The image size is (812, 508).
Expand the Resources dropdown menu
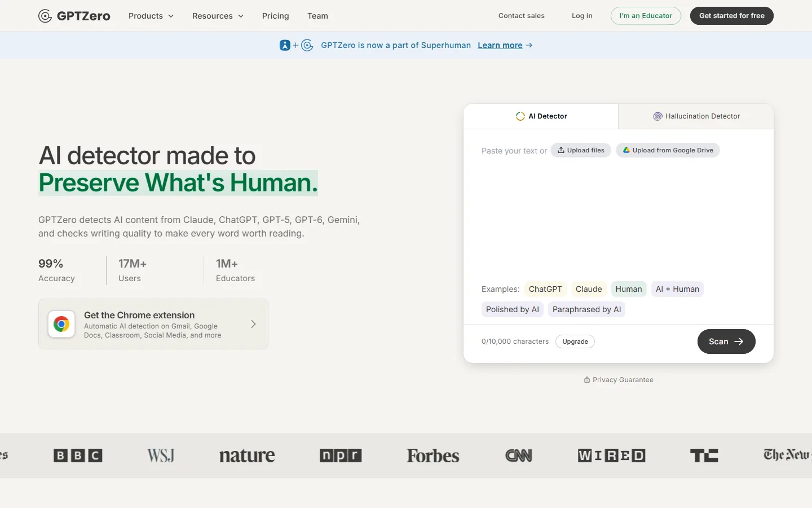[x=218, y=16]
